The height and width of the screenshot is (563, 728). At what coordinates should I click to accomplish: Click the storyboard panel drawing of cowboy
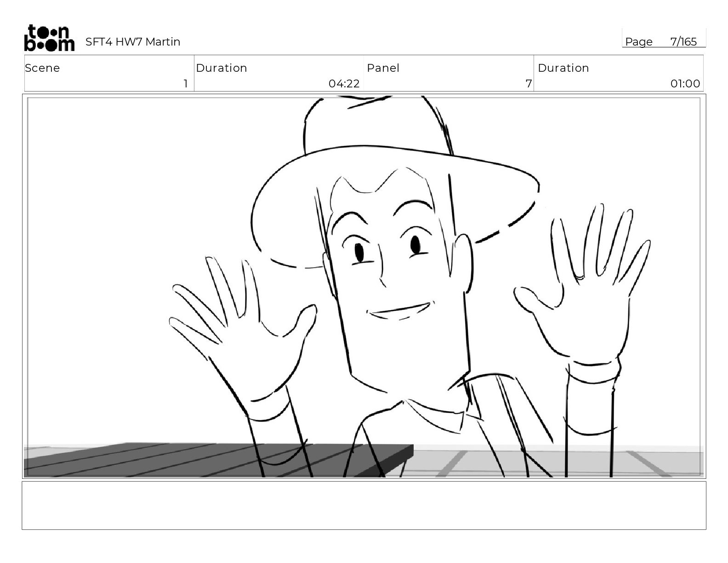[x=364, y=287]
